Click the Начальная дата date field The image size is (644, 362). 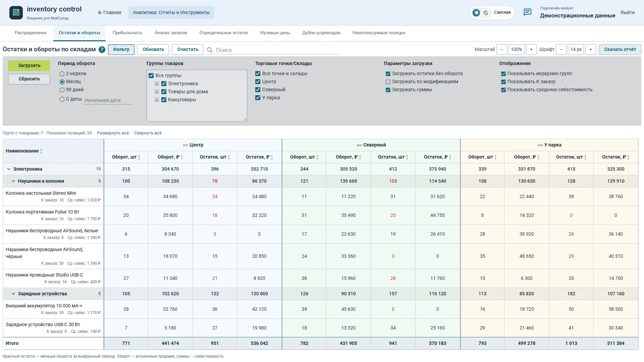(109, 100)
